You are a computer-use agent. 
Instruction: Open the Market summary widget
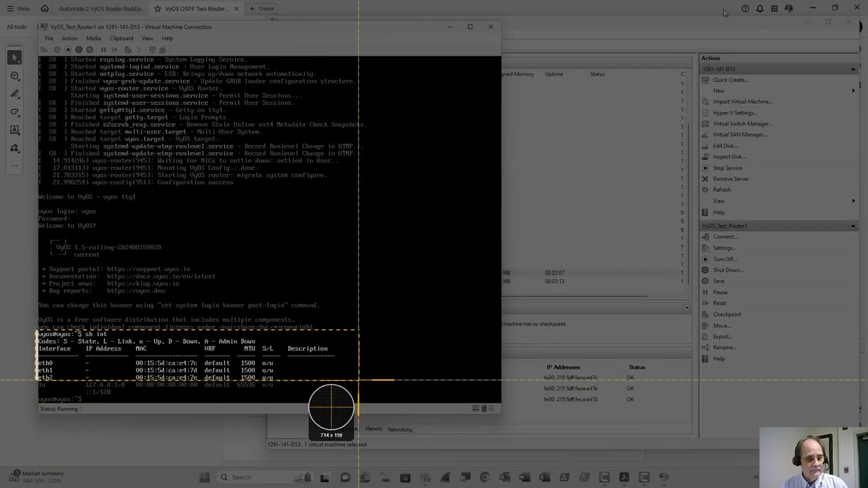coord(35,476)
